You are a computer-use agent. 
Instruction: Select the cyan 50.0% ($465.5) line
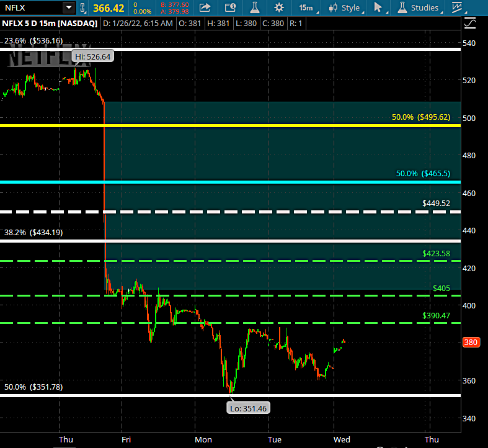coord(230,182)
